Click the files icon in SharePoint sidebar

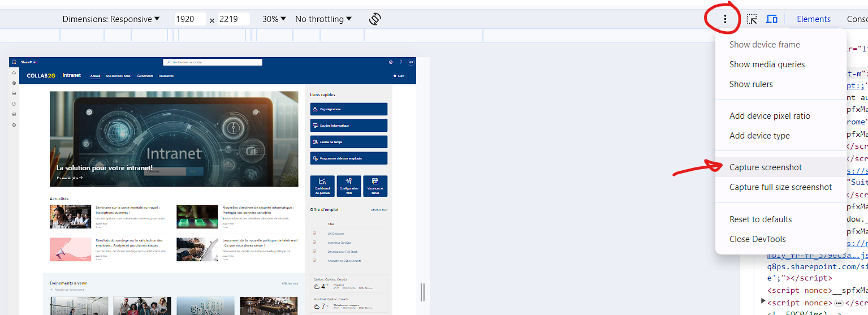pyautogui.click(x=14, y=103)
